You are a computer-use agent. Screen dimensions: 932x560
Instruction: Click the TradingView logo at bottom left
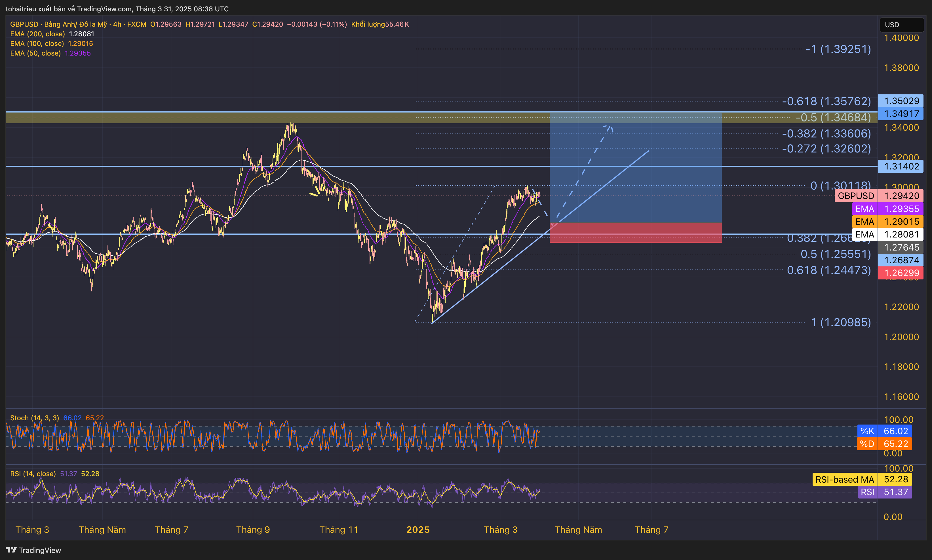tap(33, 550)
